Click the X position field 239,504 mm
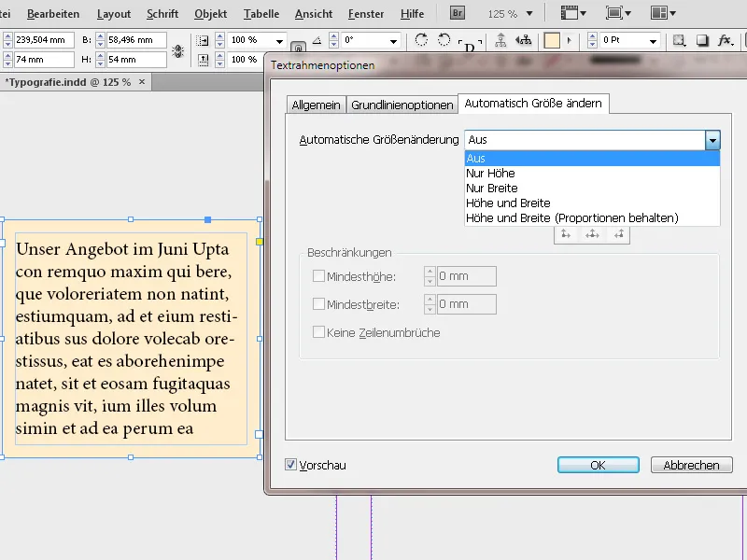Image resolution: width=747 pixels, height=560 pixels. tap(44, 40)
